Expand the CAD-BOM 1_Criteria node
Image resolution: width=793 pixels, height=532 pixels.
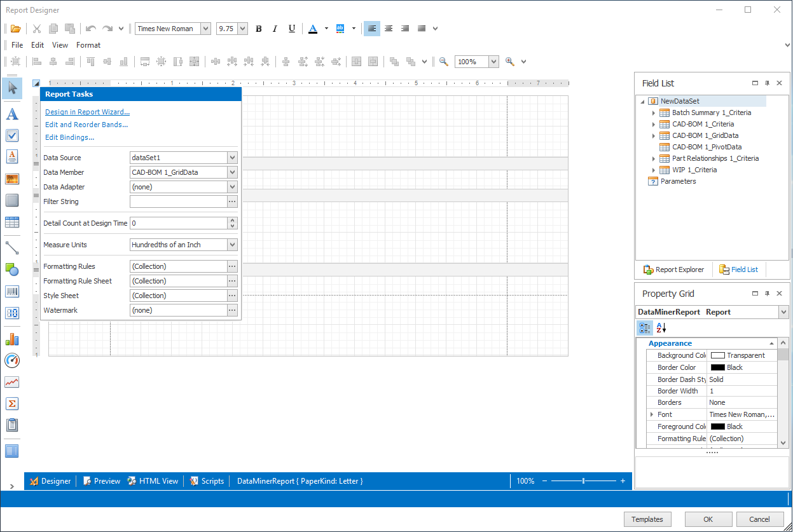pos(654,123)
